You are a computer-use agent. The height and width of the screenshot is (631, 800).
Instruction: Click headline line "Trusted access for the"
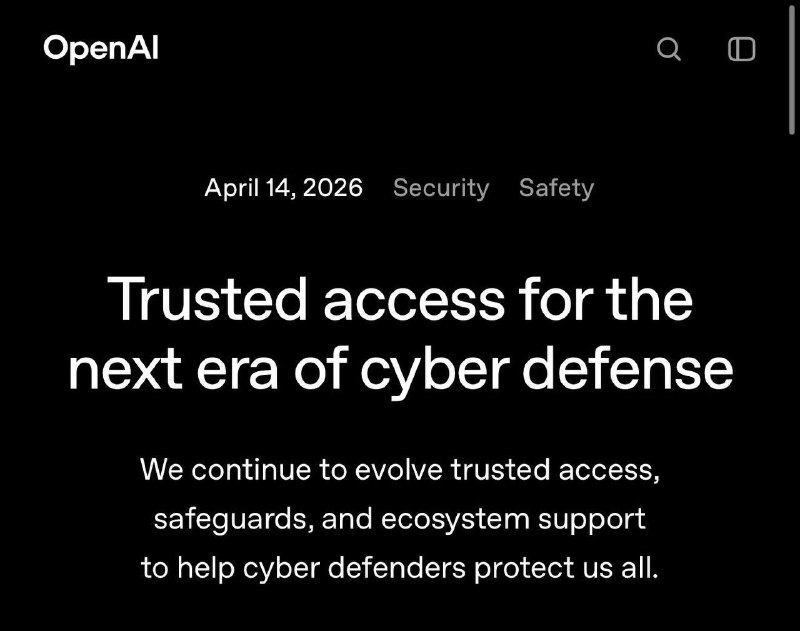(400, 298)
